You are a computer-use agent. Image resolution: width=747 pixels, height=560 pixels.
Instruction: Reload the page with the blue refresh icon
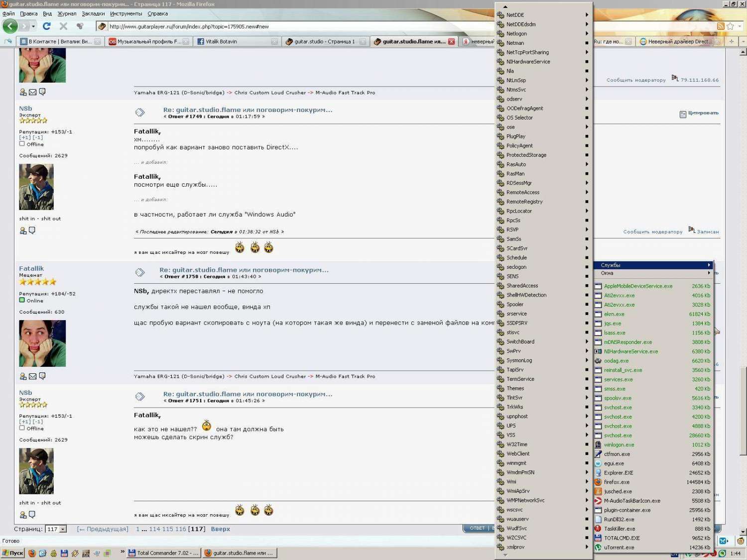[x=47, y=26]
